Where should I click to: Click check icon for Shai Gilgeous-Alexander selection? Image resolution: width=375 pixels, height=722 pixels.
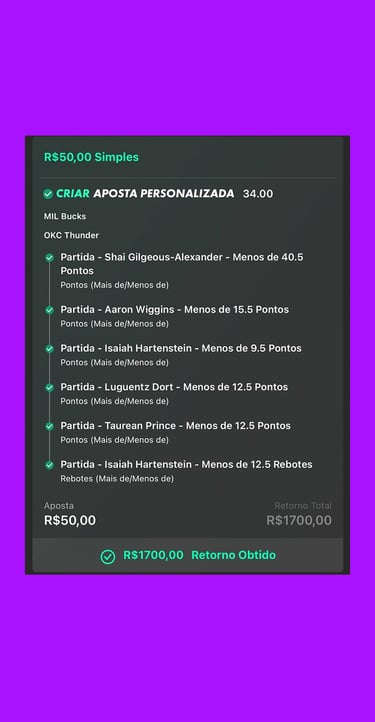(49, 258)
